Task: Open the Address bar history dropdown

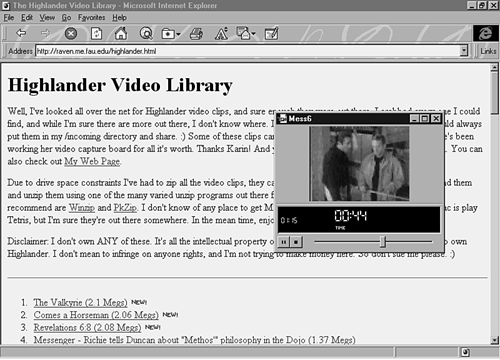Action: coord(463,51)
